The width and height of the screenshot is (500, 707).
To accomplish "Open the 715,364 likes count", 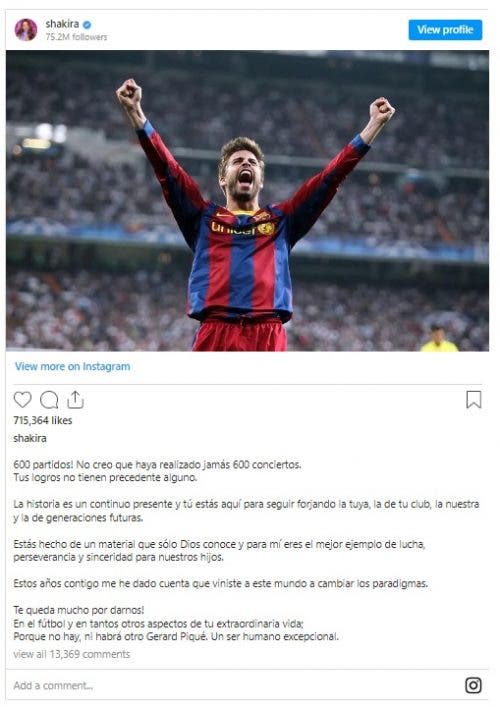I will [x=43, y=420].
